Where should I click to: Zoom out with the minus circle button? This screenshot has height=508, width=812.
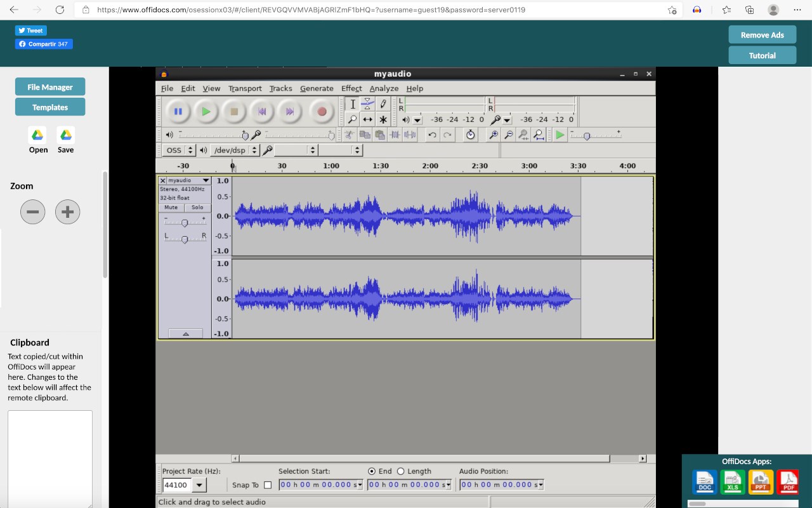[33, 211]
